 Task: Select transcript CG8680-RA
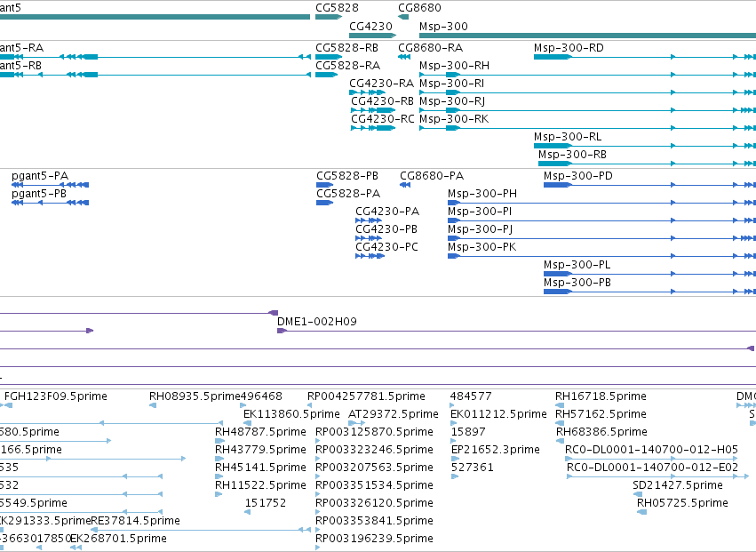[431, 48]
